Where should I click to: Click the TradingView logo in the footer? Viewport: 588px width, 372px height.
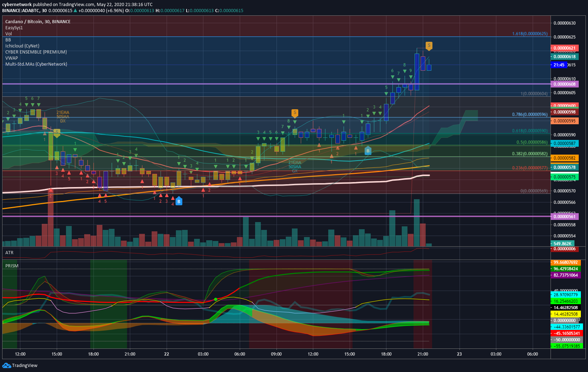[x=20, y=365]
